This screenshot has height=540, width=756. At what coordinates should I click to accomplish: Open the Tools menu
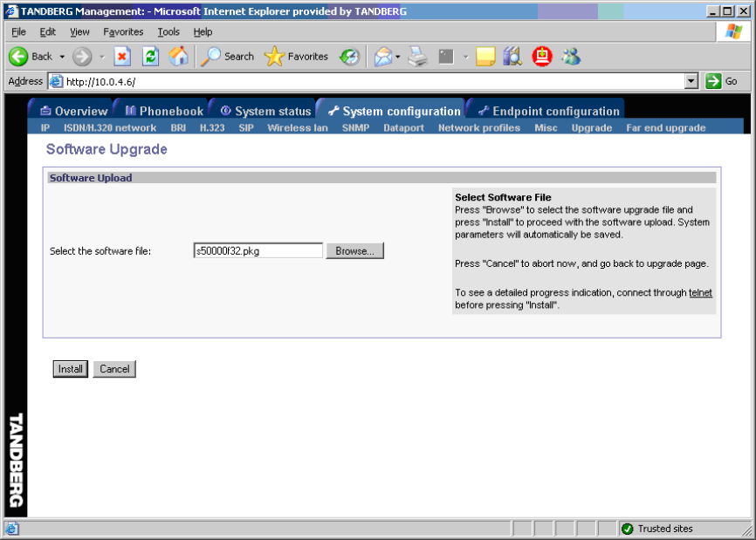point(168,31)
